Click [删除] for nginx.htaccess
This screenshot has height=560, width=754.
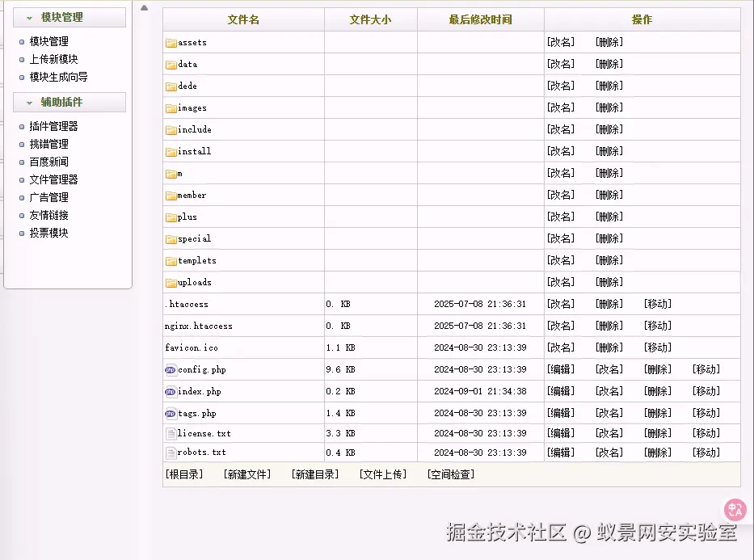tap(609, 326)
